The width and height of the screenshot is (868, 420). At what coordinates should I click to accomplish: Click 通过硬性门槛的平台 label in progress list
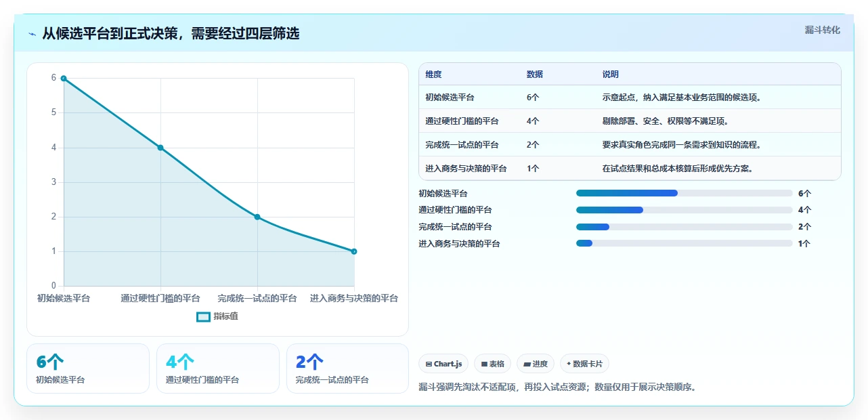pos(455,210)
